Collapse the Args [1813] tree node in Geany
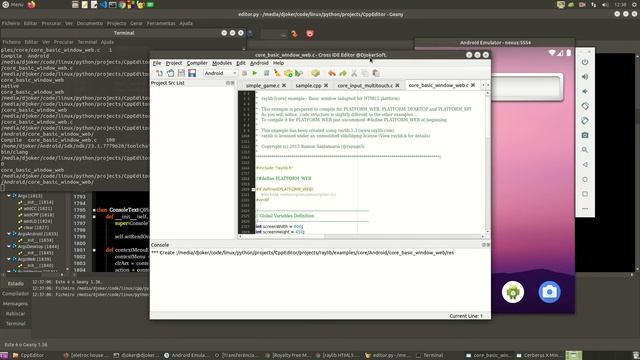Screen dimensions: 640x360 [x=9, y=196]
